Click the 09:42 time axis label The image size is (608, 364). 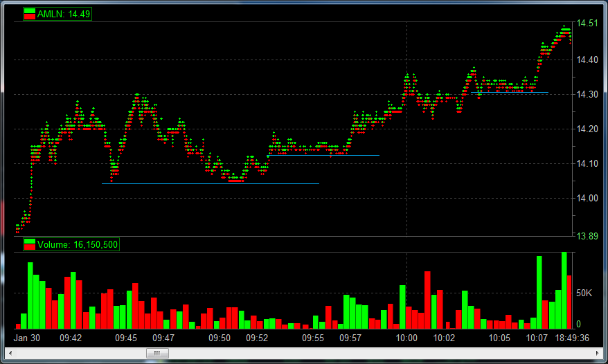[x=71, y=338]
